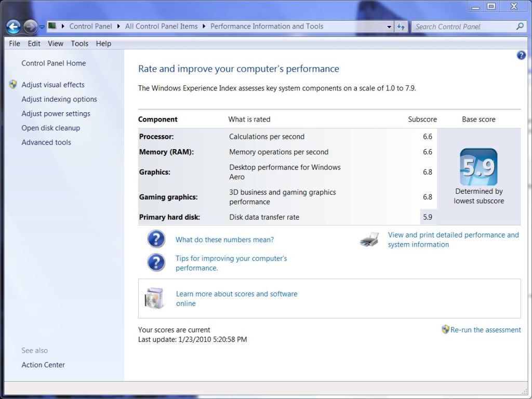The width and height of the screenshot is (532, 399).
Task: Open the View menu
Action: (55, 44)
